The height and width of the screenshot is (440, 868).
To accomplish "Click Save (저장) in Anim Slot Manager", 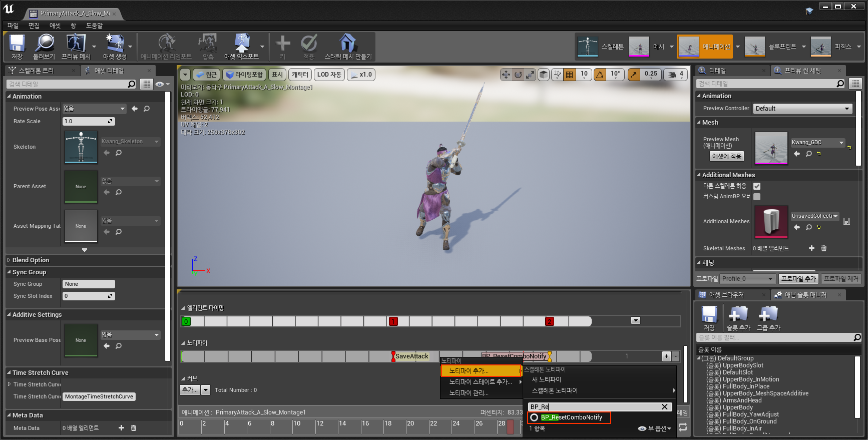I will 709,318.
